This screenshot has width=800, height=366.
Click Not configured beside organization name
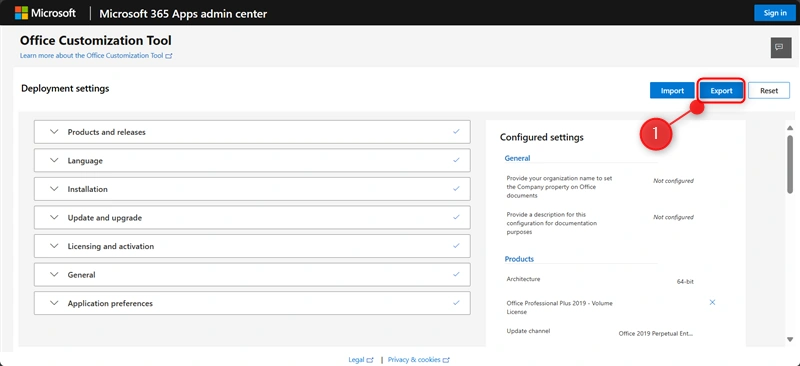[x=673, y=181]
